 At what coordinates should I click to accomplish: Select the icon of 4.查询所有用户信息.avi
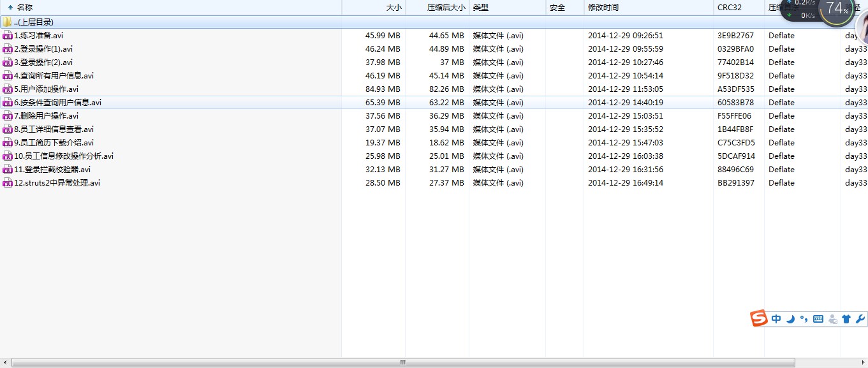point(8,76)
